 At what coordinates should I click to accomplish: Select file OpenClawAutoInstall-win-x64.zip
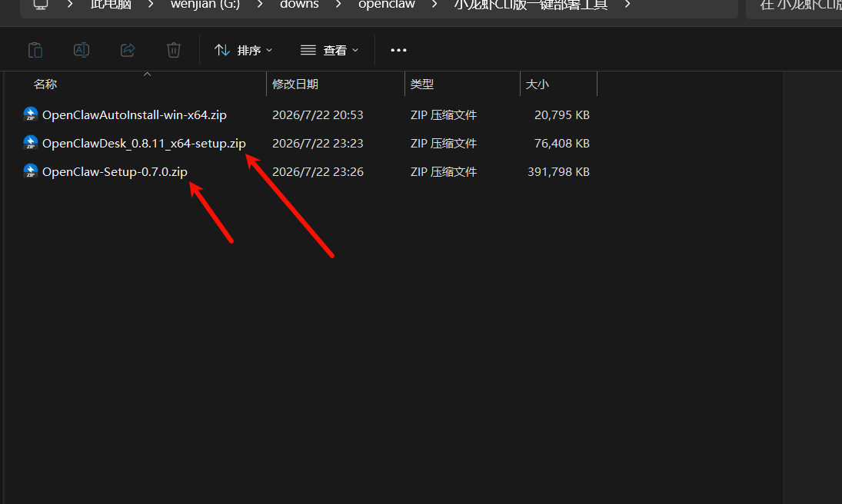[135, 115]
